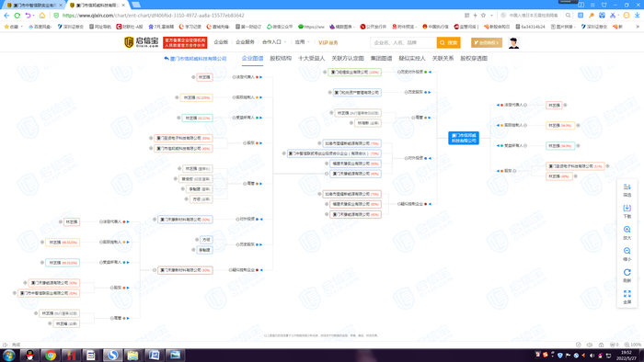Viewport: 644px width, 362px height.
Task: Switch to 股权结构 tab
Action: coord(281,59)
